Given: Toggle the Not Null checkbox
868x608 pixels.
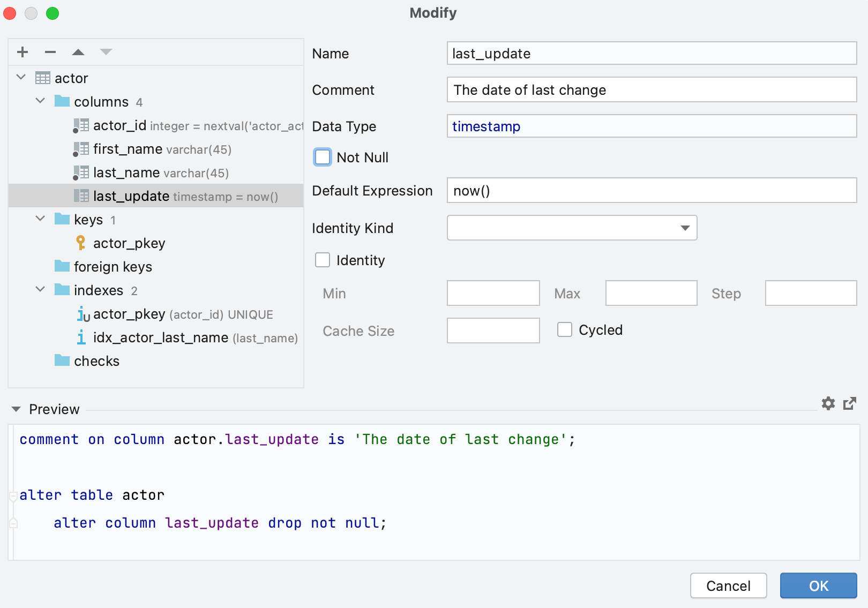Looking at the screenshot, I should [x=323, y=157].
